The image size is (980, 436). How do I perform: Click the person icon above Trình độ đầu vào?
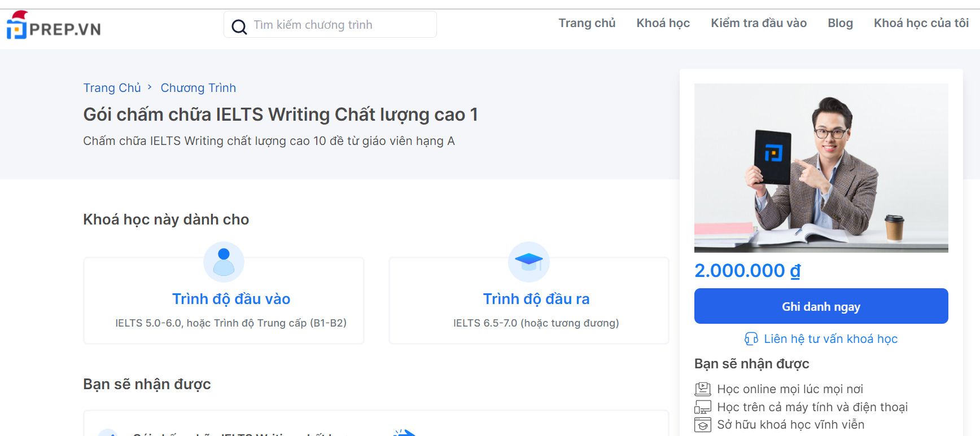click(x=224, y=262)
